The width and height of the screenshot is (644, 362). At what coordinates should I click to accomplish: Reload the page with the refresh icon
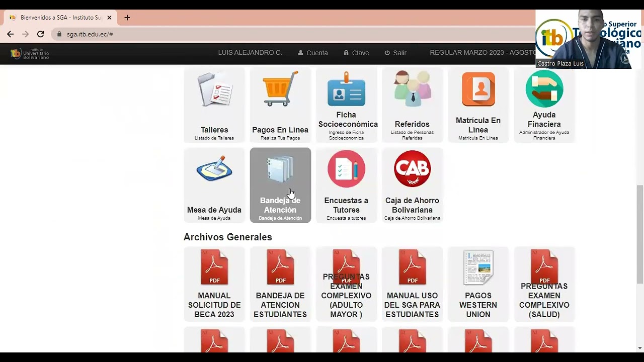41,34
